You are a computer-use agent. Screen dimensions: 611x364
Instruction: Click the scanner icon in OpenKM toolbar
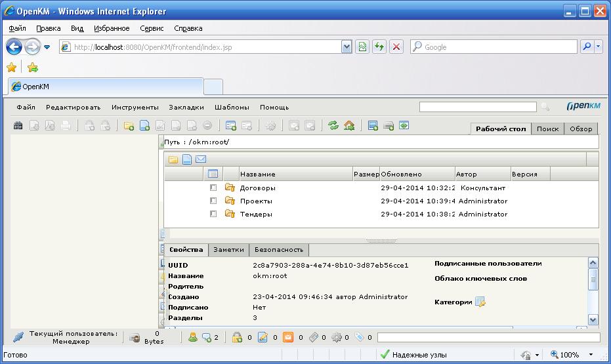coord(389,126)
